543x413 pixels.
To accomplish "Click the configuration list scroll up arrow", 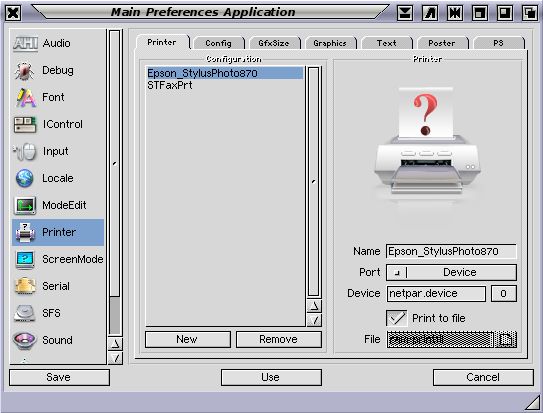I will pos(314,306).
